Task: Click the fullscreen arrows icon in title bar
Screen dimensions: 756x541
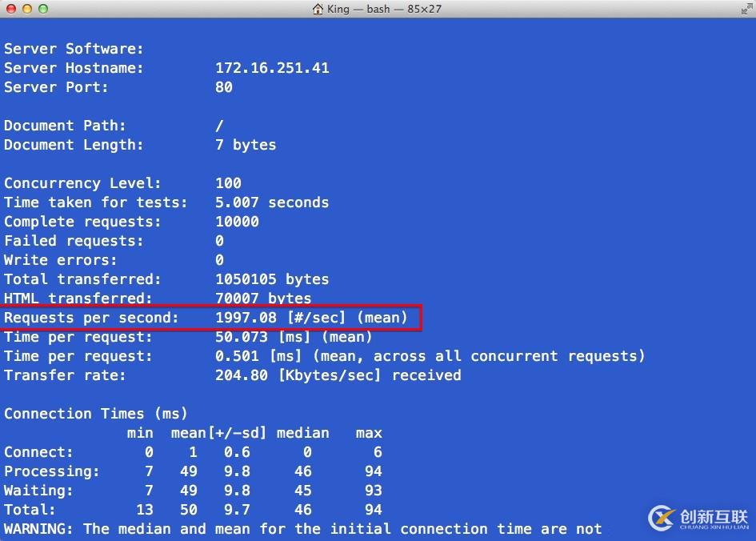Action: coord(747,9)
